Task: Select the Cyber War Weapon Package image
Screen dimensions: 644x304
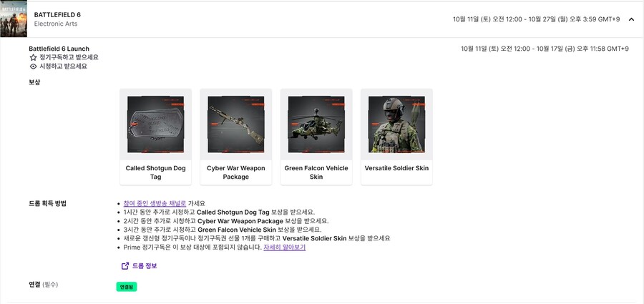Action: click(235, 124)
